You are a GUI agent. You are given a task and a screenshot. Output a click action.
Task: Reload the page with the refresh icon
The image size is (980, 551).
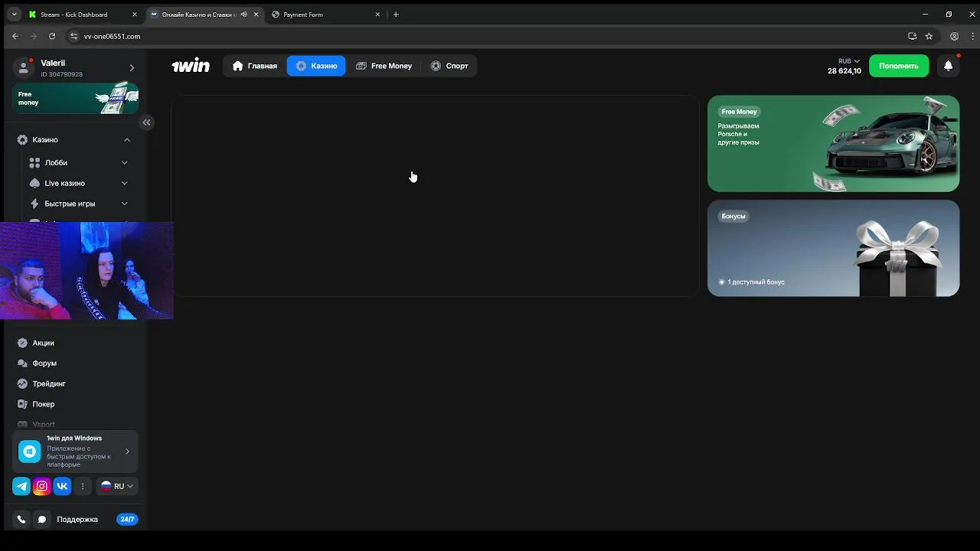[x=52, y=36]
